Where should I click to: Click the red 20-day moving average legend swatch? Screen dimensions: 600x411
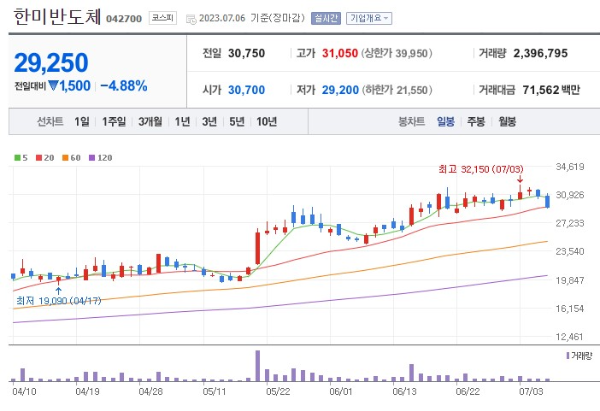[x=39, y=158]
